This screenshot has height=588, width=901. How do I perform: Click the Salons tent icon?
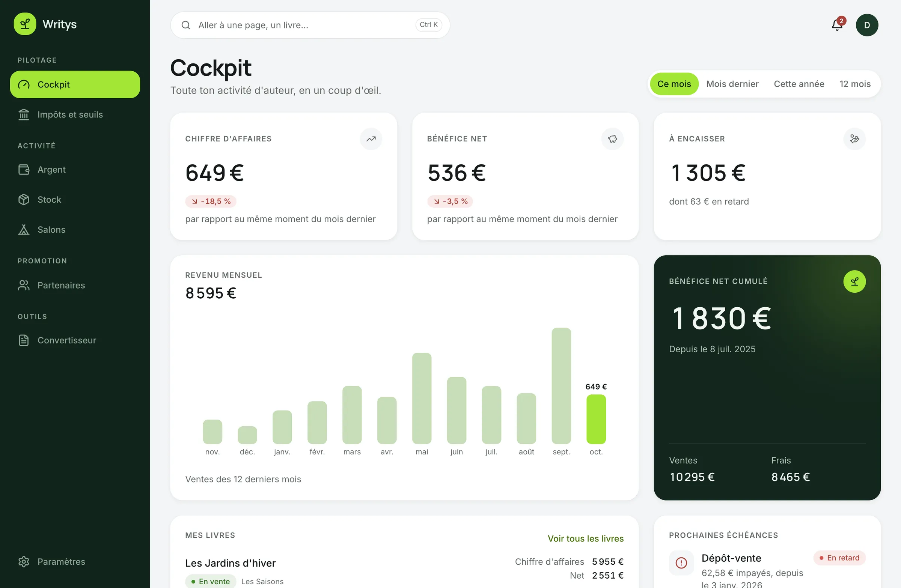click(x=24, y=229)
